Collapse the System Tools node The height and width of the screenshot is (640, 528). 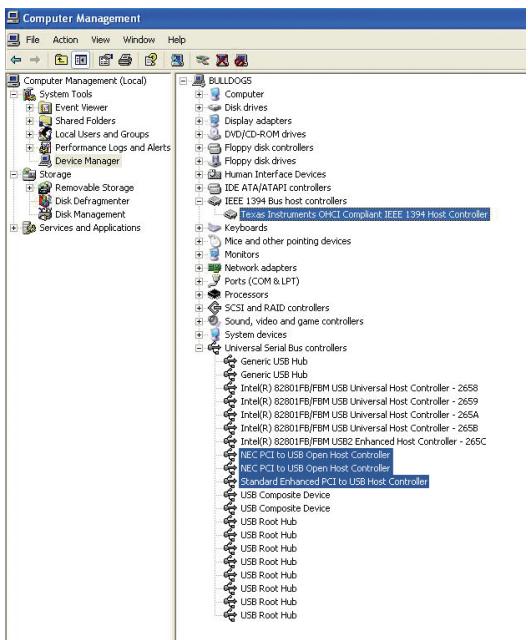(14, 95)
